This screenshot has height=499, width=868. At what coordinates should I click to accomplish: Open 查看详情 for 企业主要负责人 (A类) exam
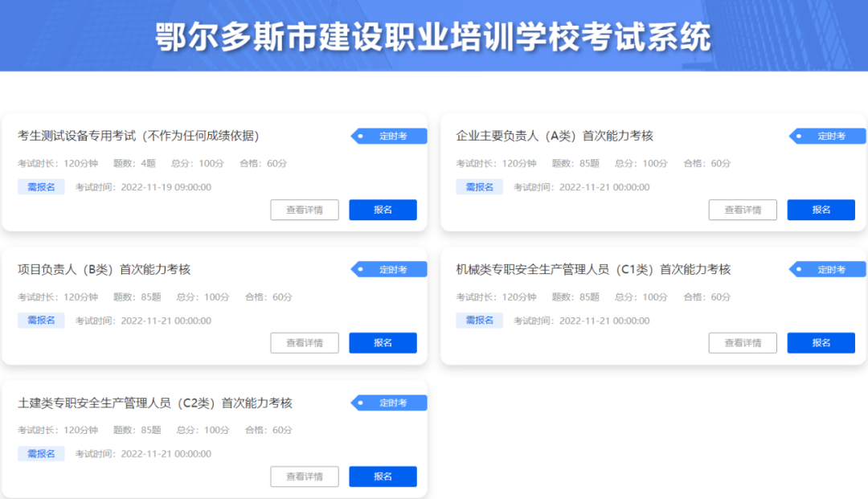pos(743,210)
